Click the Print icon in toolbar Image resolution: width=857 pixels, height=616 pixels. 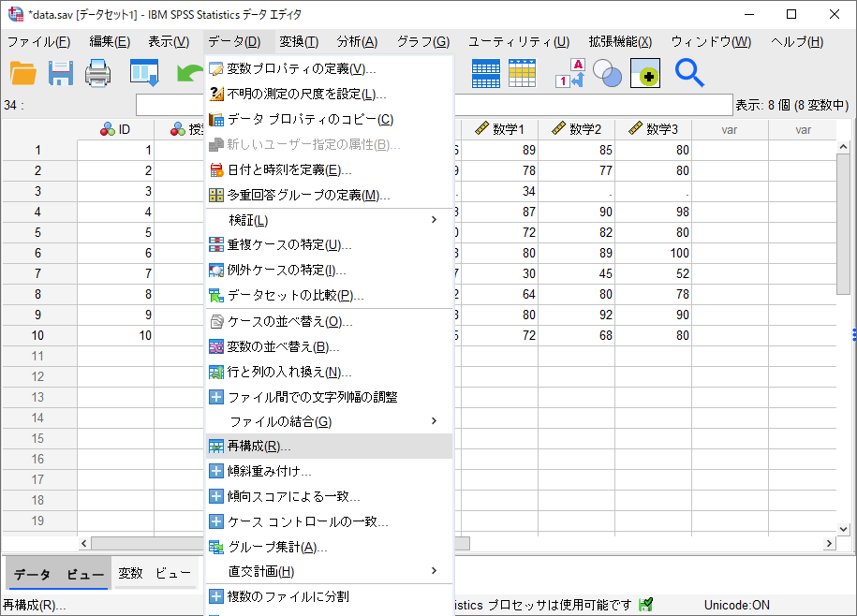coord(98,73)
